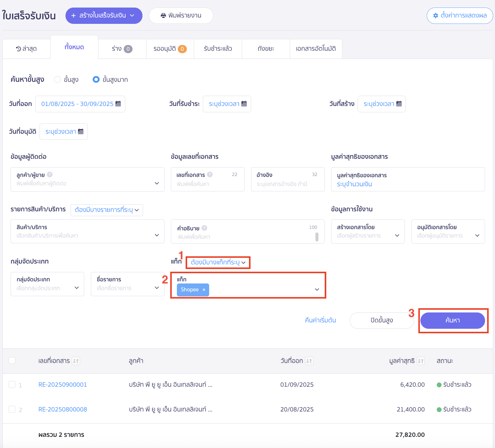The width and height of the screenshot is (495, 448).
Task: Switch to the ถังขยะ tab
Action: tap(266, 49)
